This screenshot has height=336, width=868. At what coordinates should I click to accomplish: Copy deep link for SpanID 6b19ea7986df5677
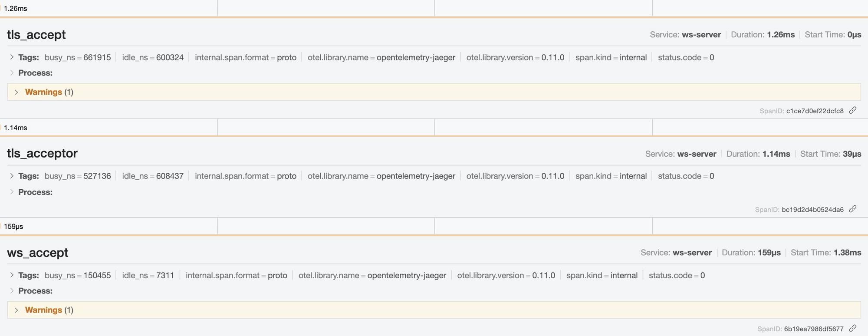tap(853, 329)
